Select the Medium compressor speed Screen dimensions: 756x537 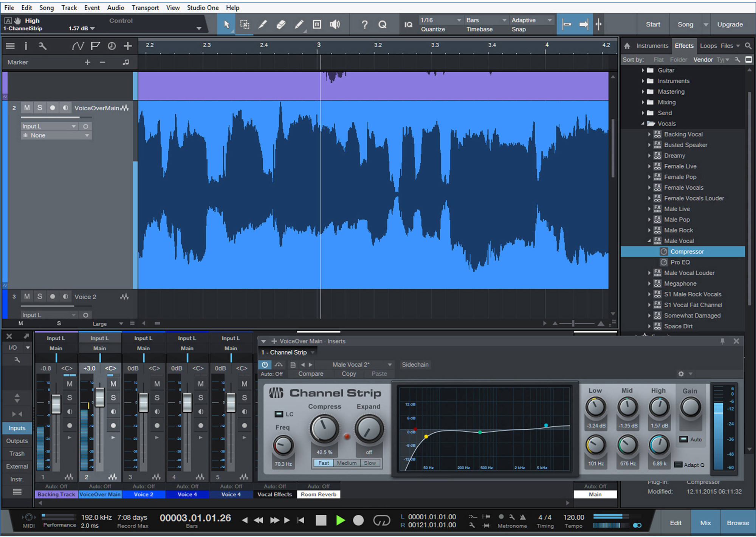point(347,463)
